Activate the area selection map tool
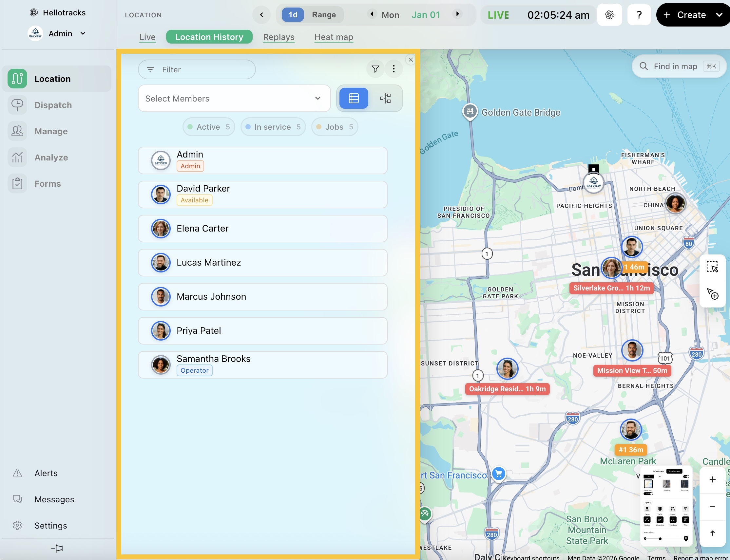The width and height of the screenshot is (730, 560). [x=712, y=267]
